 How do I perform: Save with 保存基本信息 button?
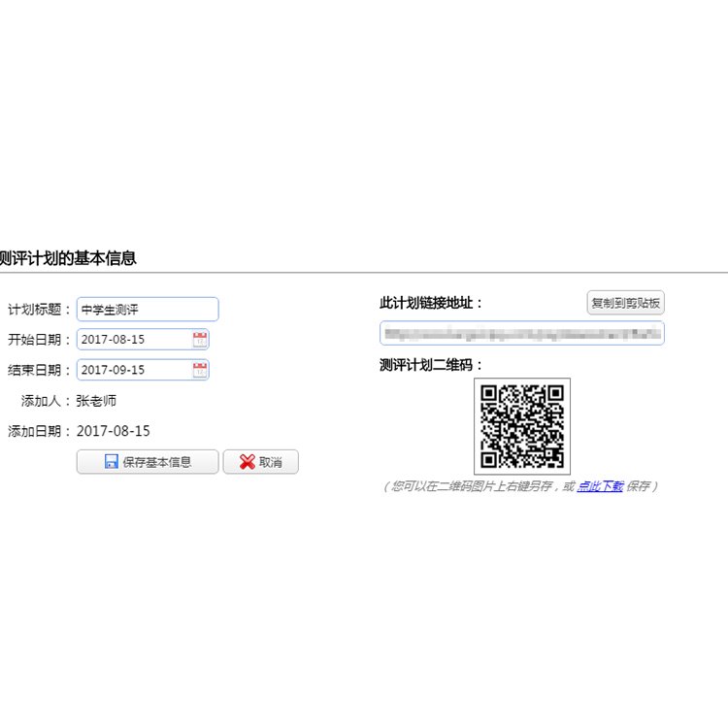[x=148, y=462]
